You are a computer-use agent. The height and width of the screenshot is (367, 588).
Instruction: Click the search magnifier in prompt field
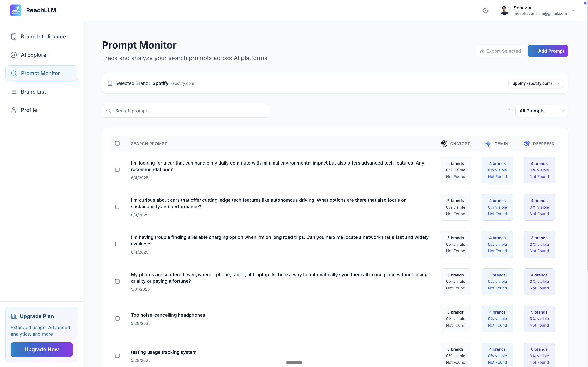tap(108, 111)
